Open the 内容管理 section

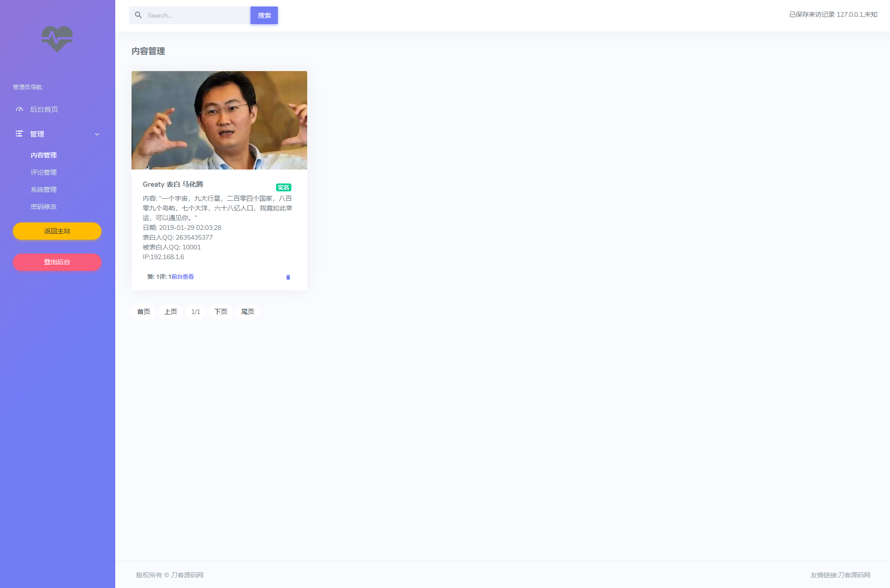click(x=43, y=155)
